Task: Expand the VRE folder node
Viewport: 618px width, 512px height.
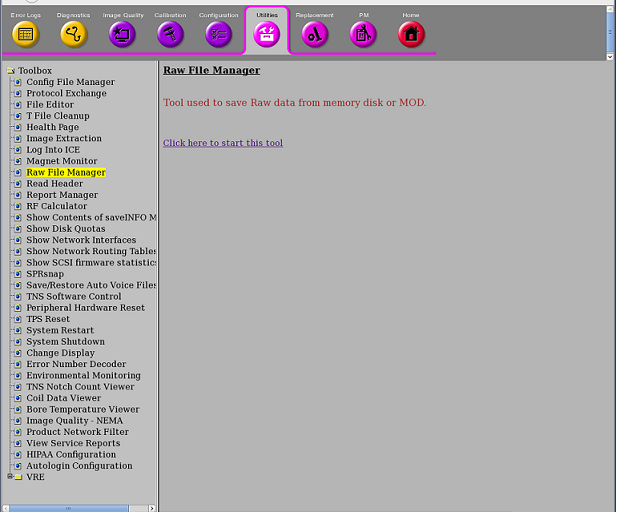Action: 9,477
